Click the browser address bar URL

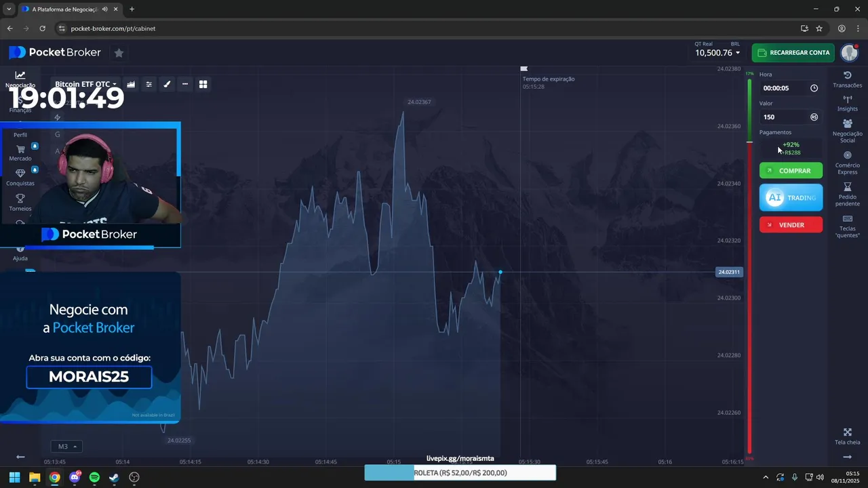(x=113, y=28)
